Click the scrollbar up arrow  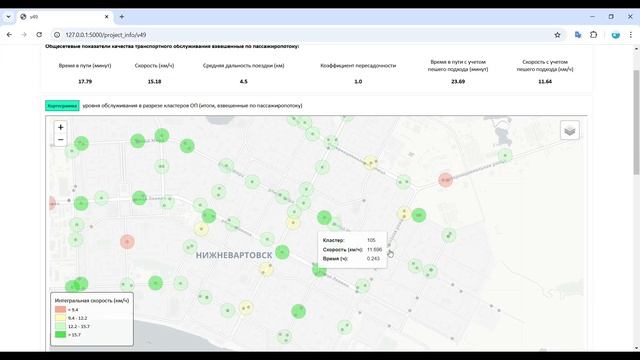pos(636,49)
